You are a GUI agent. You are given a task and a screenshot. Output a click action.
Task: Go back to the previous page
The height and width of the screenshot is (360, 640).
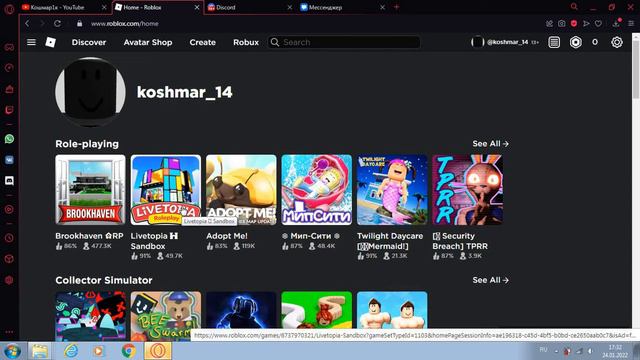point(27,24)
